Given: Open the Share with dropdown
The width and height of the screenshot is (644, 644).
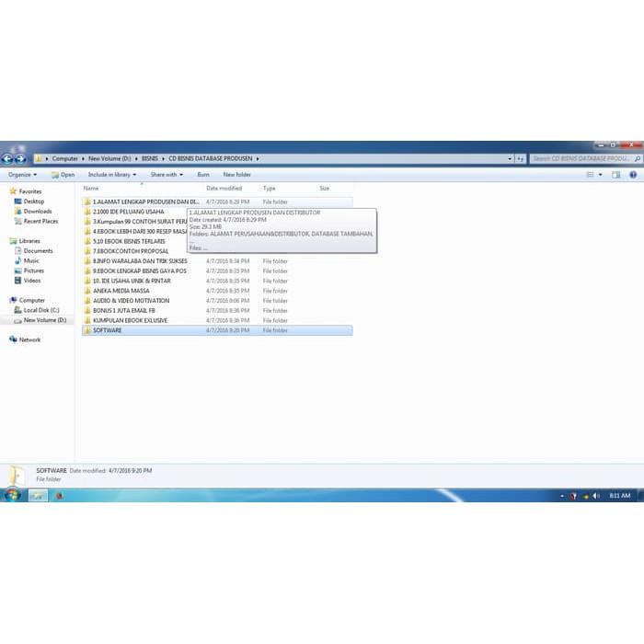Looking at the screenshot, I should tap(167, 174).
